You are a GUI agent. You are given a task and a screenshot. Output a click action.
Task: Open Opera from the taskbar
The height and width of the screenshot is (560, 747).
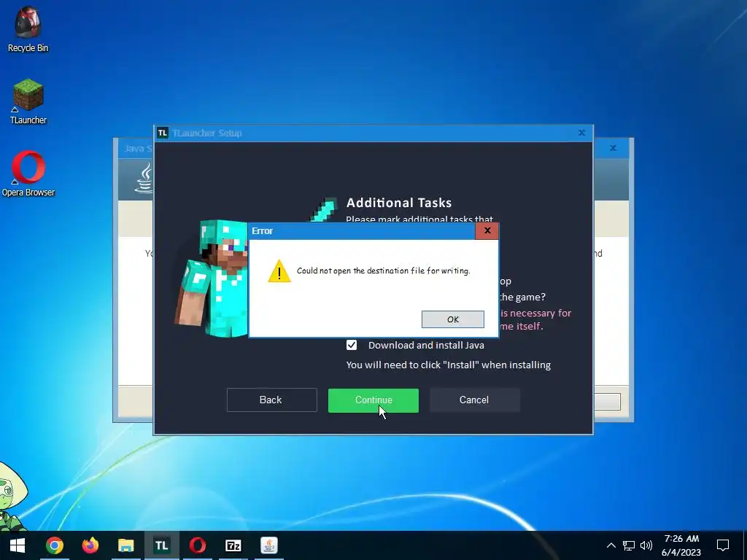[197, 545]
